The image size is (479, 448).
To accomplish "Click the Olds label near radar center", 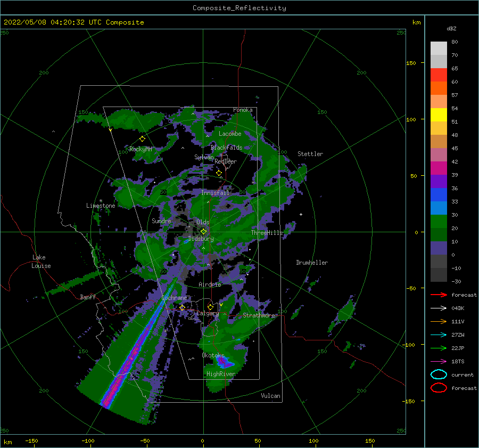I will click(x=203, y=222).
